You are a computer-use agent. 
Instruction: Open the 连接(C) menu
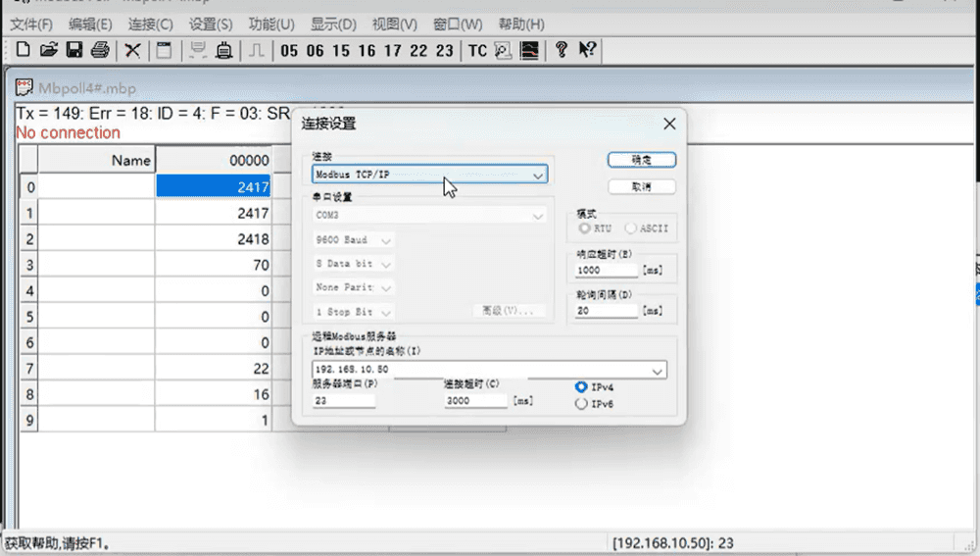149,24
